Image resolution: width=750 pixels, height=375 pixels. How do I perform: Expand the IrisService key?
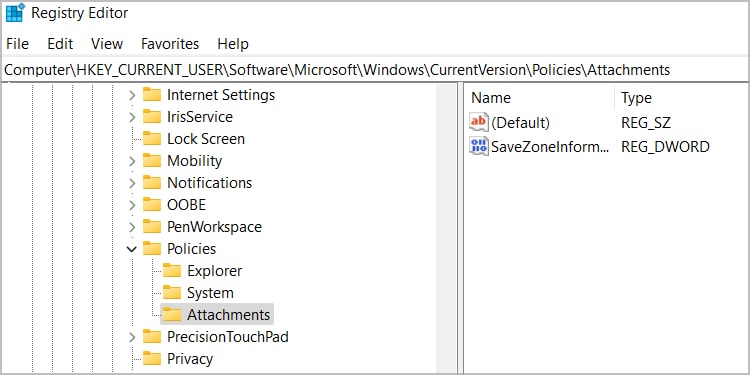pyautogui.click(x=132, y=117)
